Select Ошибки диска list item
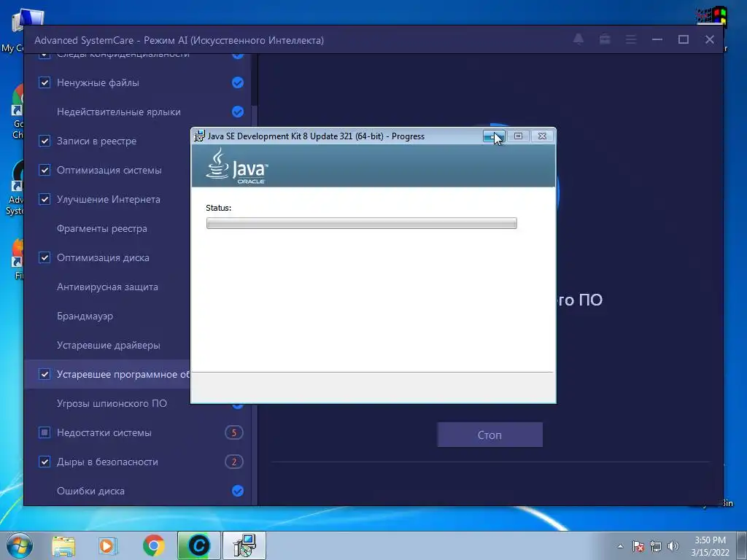This screenshot has height=560, width=747. 138,491
